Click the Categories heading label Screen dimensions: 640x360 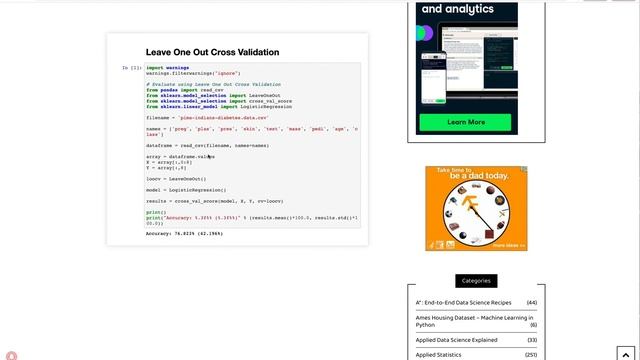point(476,281)
